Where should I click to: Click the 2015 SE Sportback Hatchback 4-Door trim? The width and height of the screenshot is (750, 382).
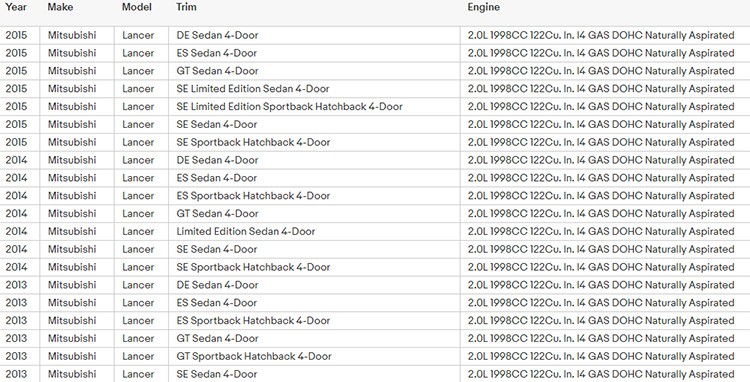click(253, 142)
